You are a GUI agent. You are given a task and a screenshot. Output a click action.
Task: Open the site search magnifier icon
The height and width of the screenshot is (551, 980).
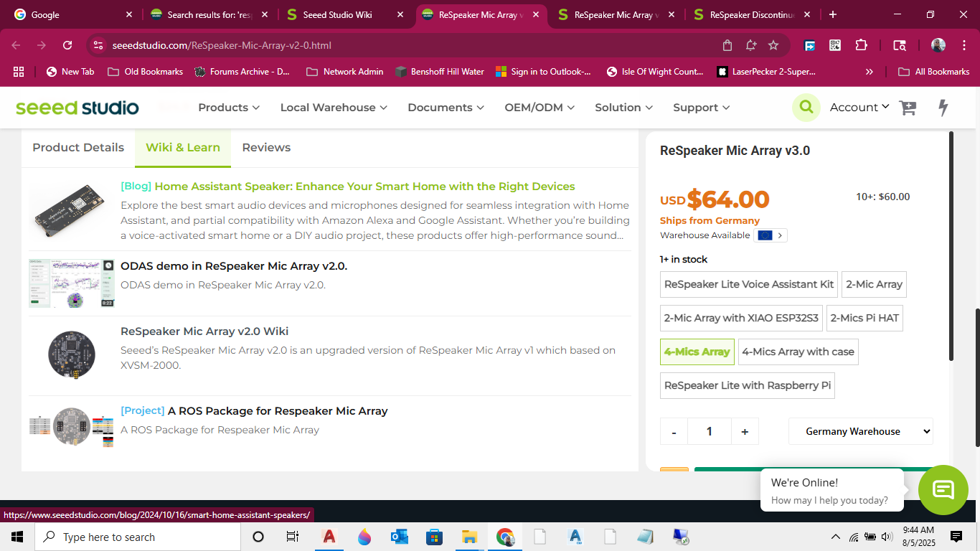(806, 107)
